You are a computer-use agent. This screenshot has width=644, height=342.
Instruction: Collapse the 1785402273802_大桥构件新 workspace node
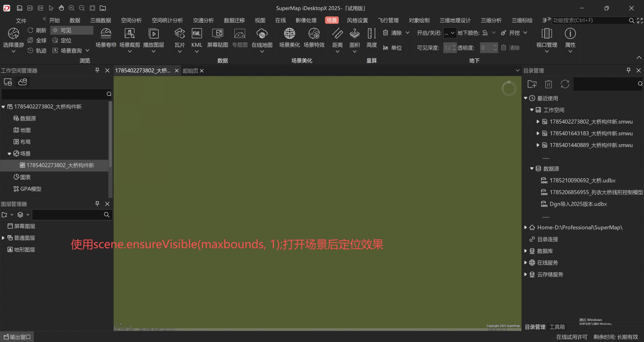point(3,107)
